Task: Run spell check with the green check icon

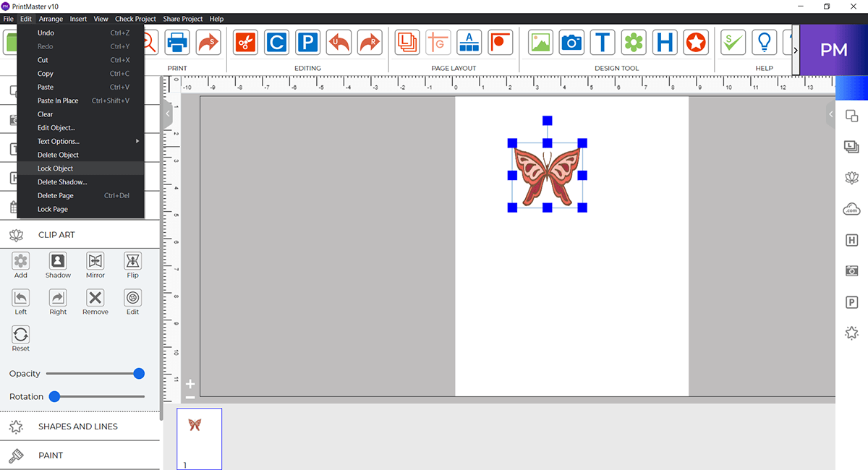Action: coord(732,42)
